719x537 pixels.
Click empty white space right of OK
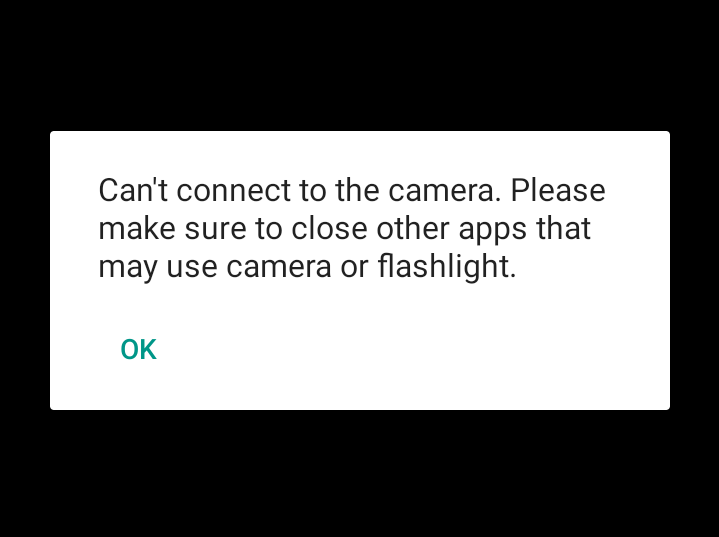click(413, 349)
